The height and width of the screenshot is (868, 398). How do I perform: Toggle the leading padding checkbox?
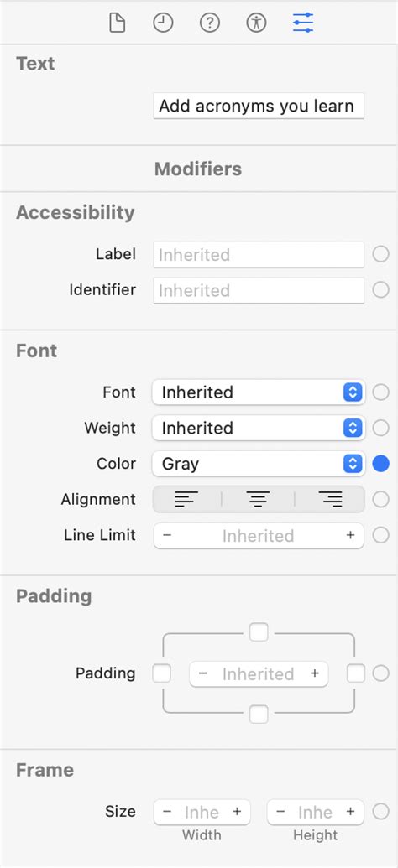tap(162, 673)
